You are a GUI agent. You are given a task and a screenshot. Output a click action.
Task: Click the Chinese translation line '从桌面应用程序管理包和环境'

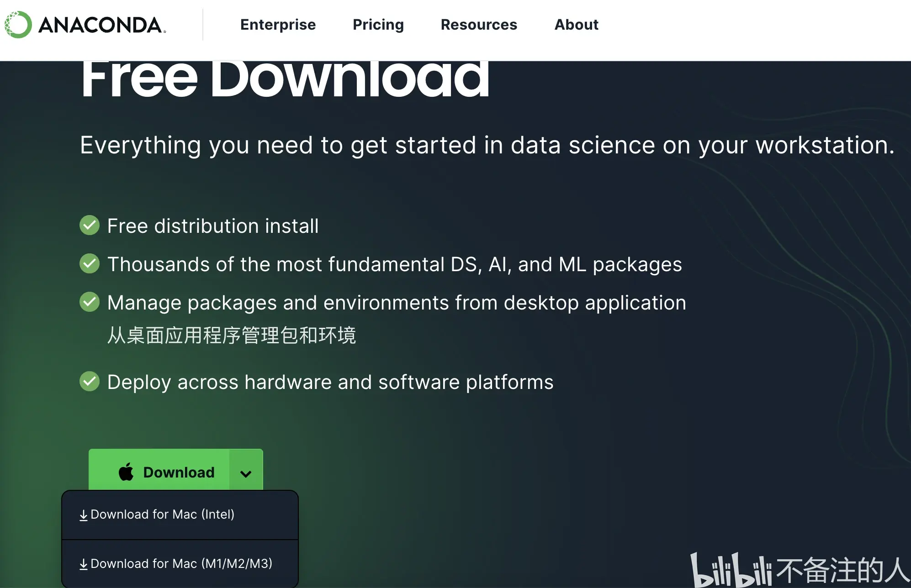(232, 335)
